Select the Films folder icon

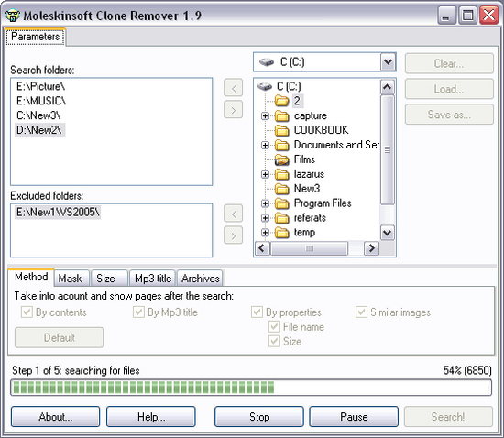[x=282, y=159]
